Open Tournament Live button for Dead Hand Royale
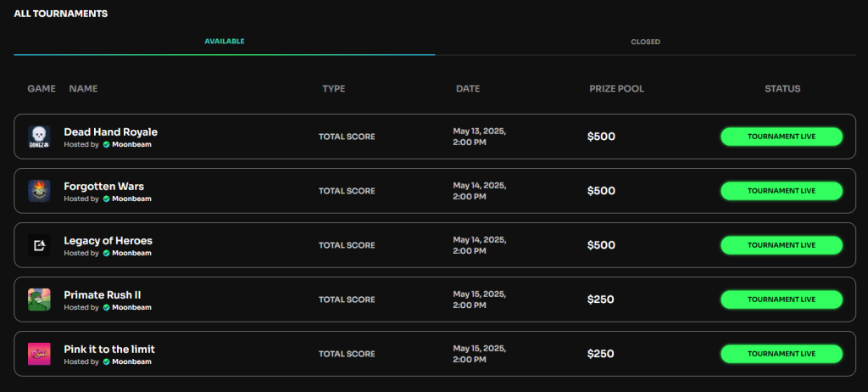868x392 pixels. click(x=781, y=137)
